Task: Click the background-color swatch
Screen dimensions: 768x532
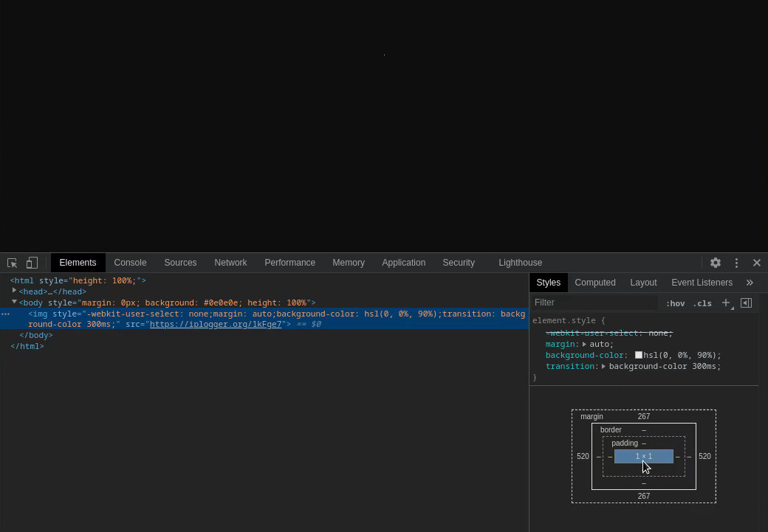Action: coord(638,355)
